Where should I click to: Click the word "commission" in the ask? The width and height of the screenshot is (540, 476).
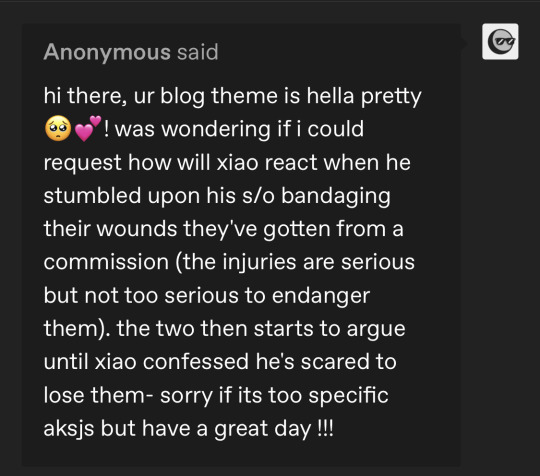click(106, 262)
